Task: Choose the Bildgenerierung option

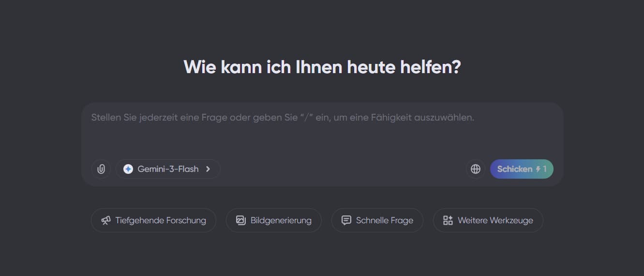Action: (x=274, y=220)
